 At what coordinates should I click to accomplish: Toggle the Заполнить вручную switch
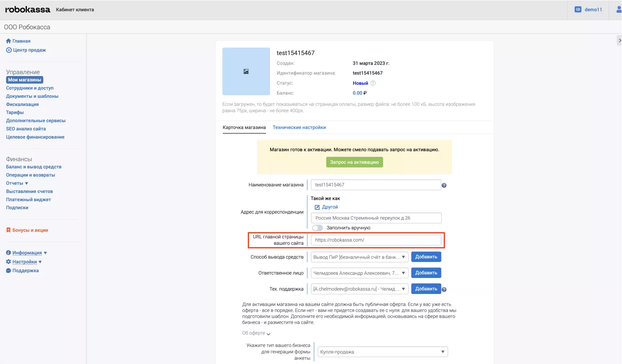(318, 228)
